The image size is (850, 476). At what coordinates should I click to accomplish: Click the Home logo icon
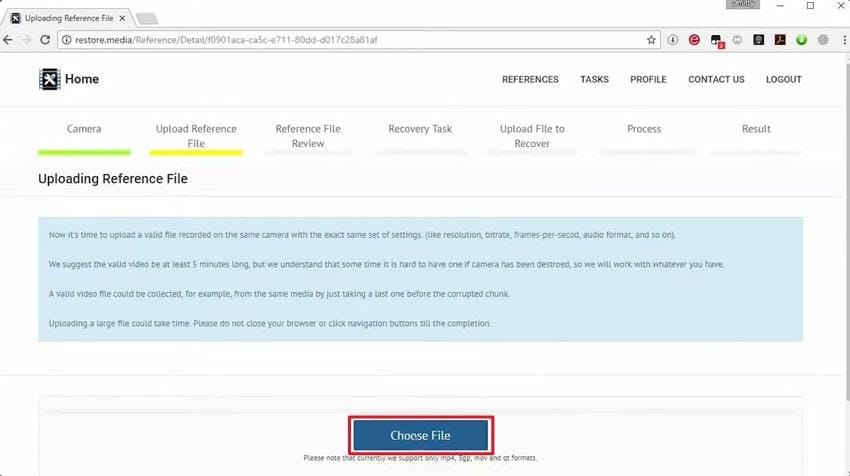(49, 79)
